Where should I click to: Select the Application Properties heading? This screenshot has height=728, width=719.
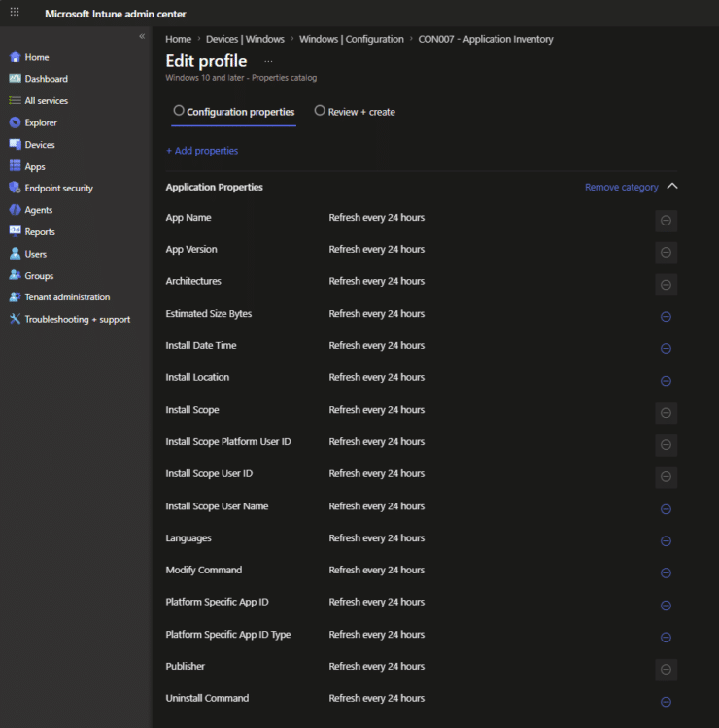point(214,187)
